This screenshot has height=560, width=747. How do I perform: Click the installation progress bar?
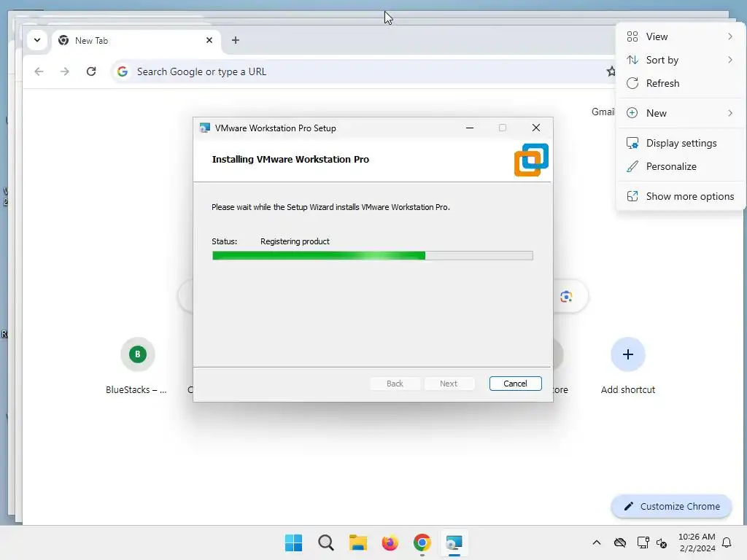pos(373,256)
